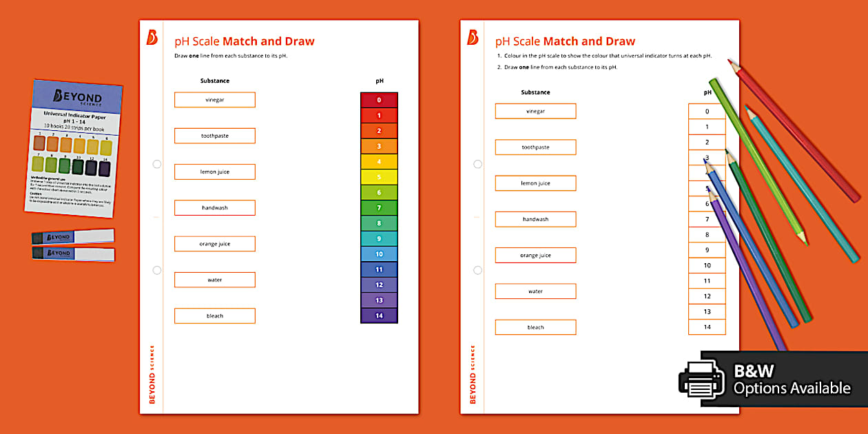Select the pH 7 green swatch on the scale
868x434 pixels.
point(378,207)
